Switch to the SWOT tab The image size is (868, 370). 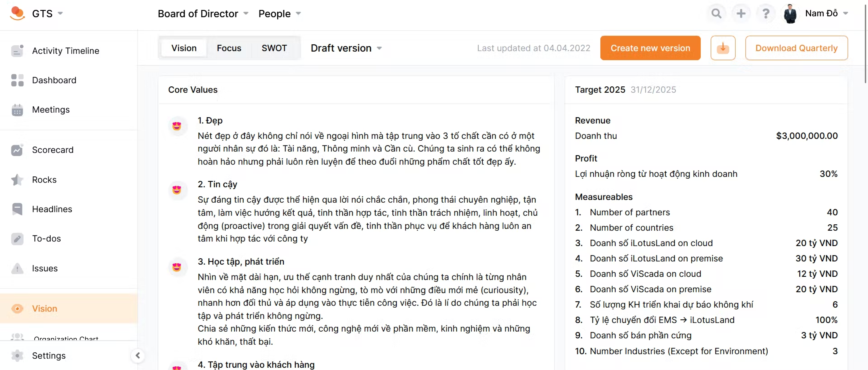coord(274,48)
